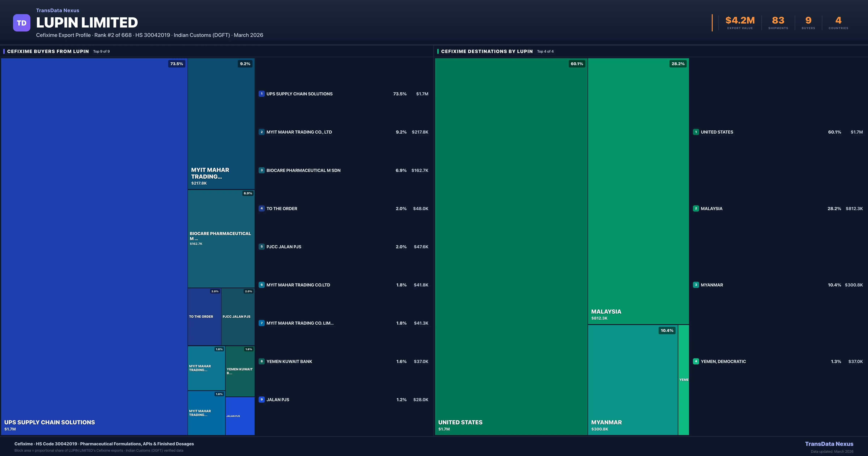Image resolution: width=868 pixels, height=456 pixels.
Task: Click the Cefixime Destinations by Lupin heading
Action: click(487, 51)
